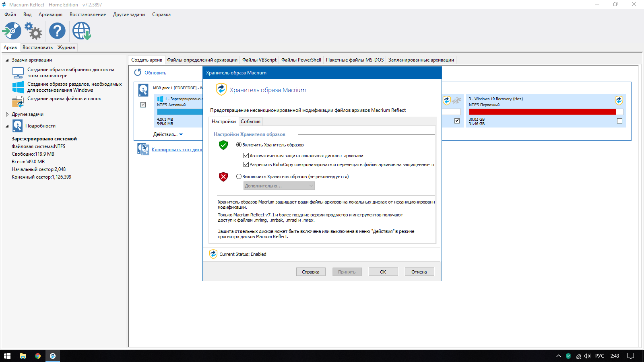Click the Image Guardian shield on Recovery partition
The width and height of the screenshot is (644, 362).
pos(619,100)
